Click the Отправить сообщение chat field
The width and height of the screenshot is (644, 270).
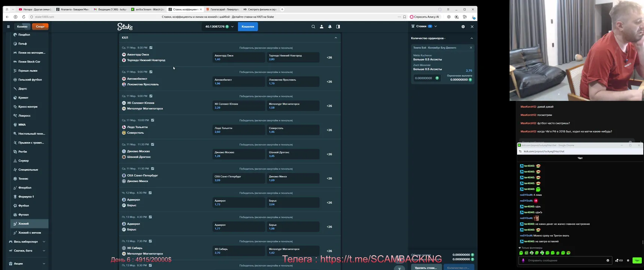[x=565, y=260]
